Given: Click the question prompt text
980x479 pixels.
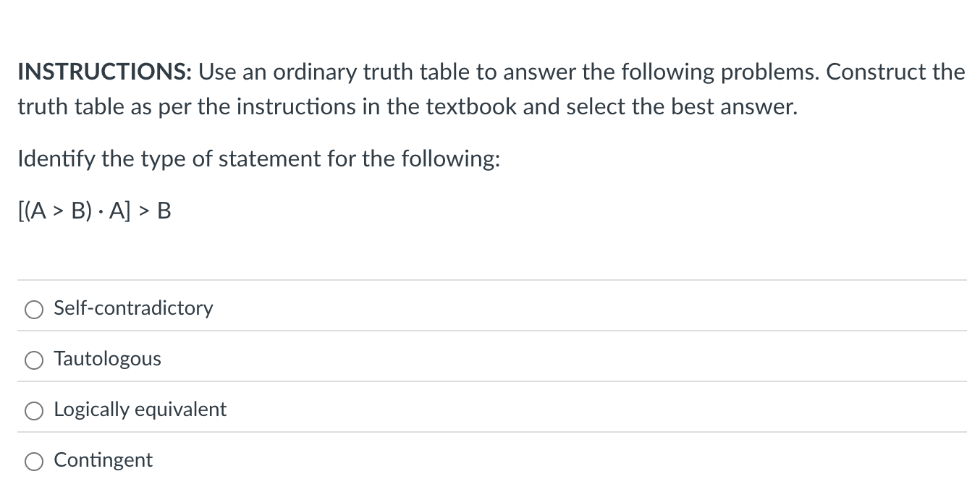Looking at the screenshot, I should (258, 158).
